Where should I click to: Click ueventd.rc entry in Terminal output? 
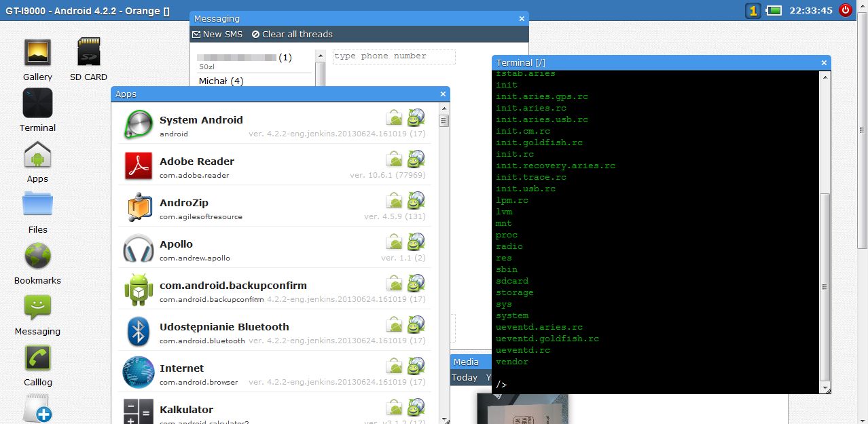pos(523,350)
